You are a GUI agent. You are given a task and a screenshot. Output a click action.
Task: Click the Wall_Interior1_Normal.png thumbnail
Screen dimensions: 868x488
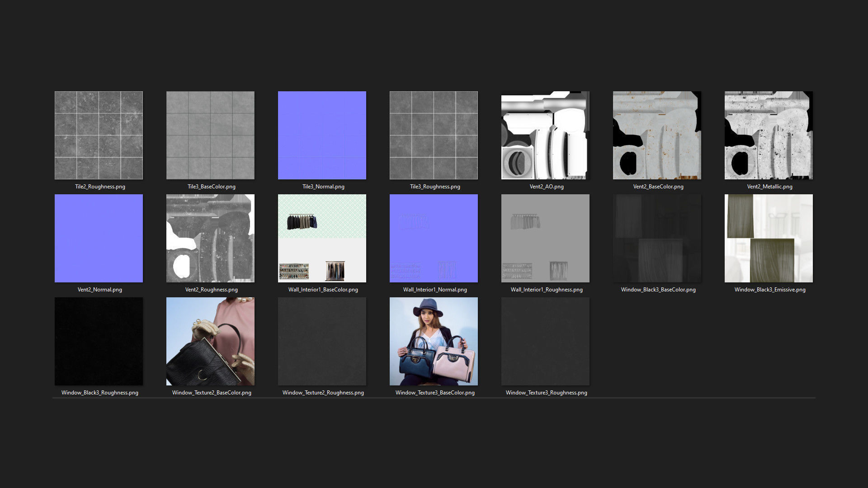point(434,238)
